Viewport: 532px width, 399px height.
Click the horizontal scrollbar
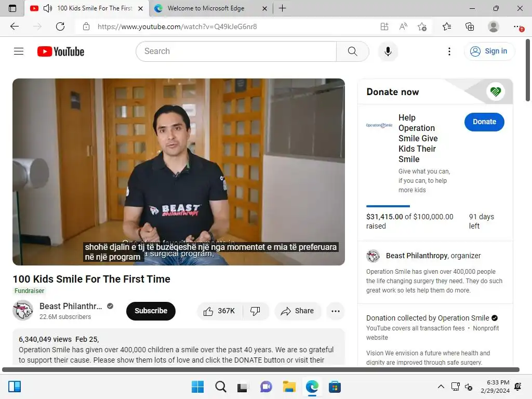tap(261, 369)
